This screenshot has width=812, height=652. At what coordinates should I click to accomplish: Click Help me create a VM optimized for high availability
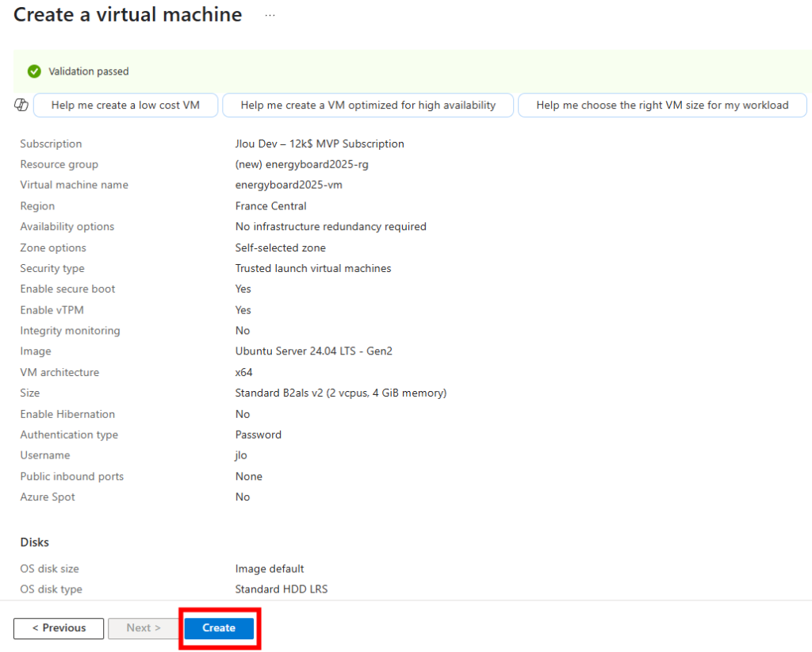point(368,105)
